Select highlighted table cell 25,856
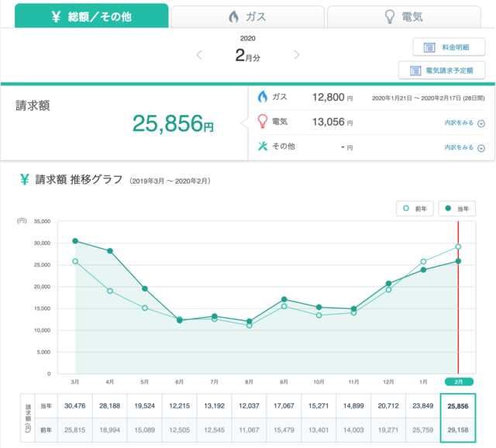 point(458,406)
